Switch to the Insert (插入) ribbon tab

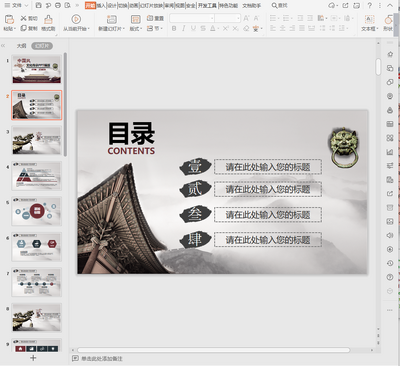click(101, 5)
